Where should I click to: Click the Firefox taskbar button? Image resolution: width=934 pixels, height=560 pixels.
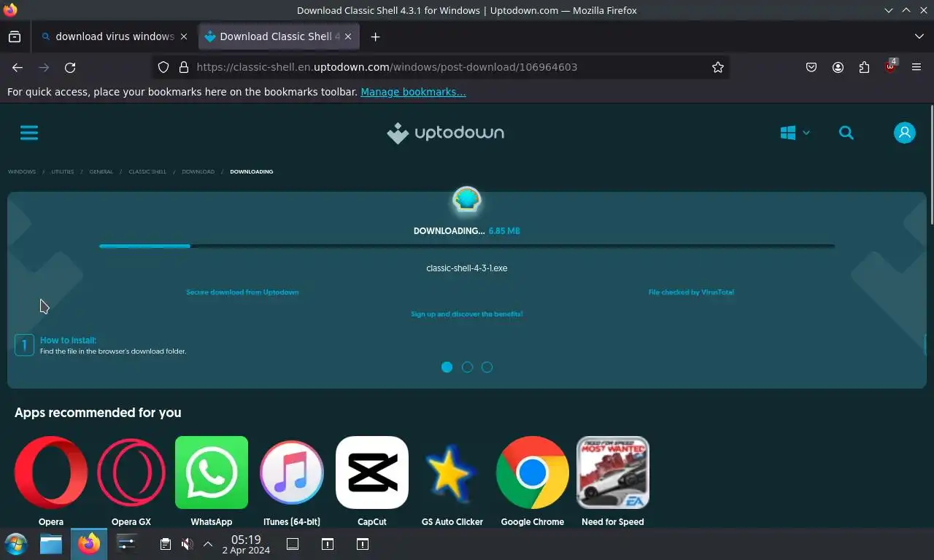(x=89, y=544)
